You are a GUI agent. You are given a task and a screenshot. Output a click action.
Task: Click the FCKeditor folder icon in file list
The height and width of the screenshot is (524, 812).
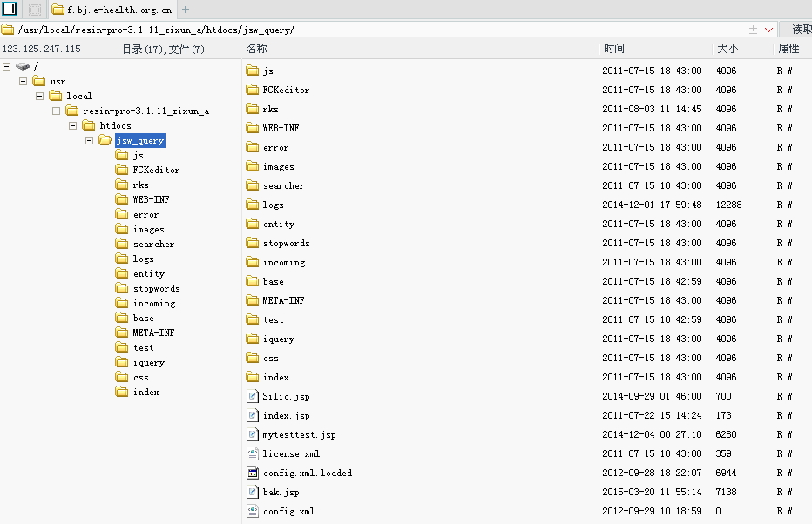tap(253, 90)
